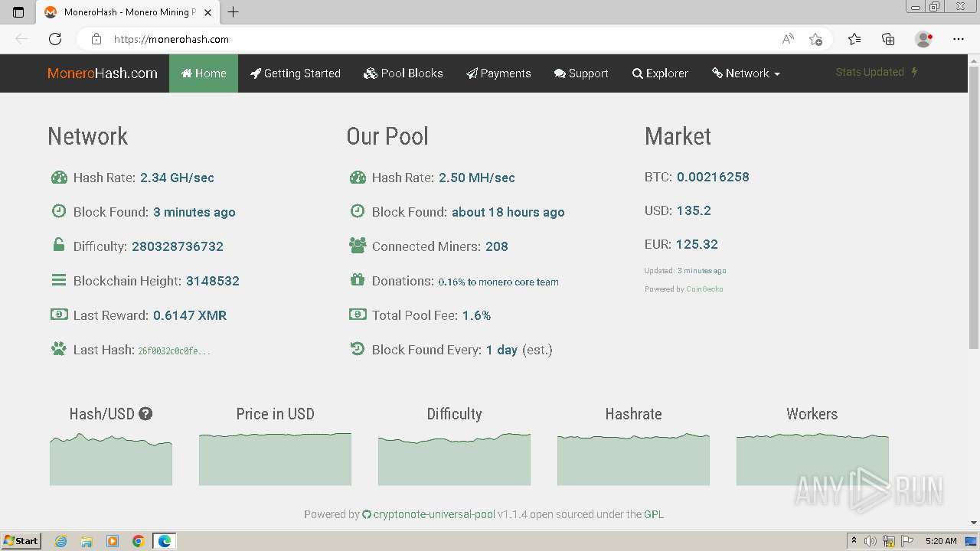980x551 pixels.
Task: Open the GPL license link
Action: pos(654,514)
